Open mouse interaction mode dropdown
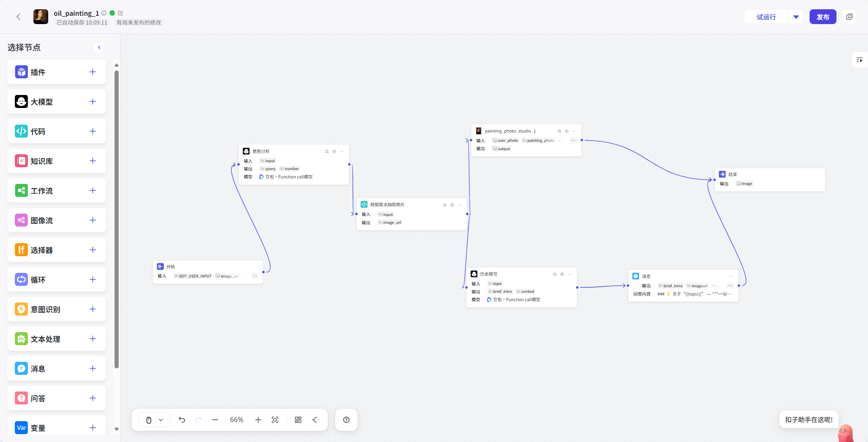The height and width of the screenshot is (442, 868). coord(154,420)
